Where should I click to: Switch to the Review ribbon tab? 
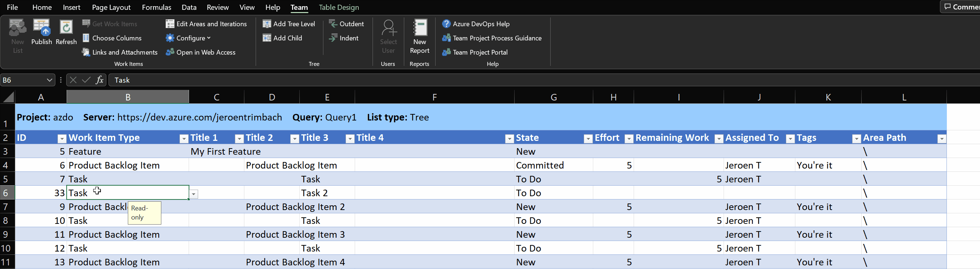pos(218,7)
